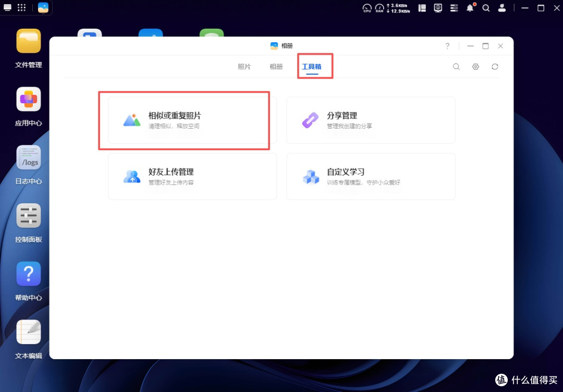The image size is (563, 392).
Task: Open 自定义学习 tool card
Action: click(x=371, y=177)
